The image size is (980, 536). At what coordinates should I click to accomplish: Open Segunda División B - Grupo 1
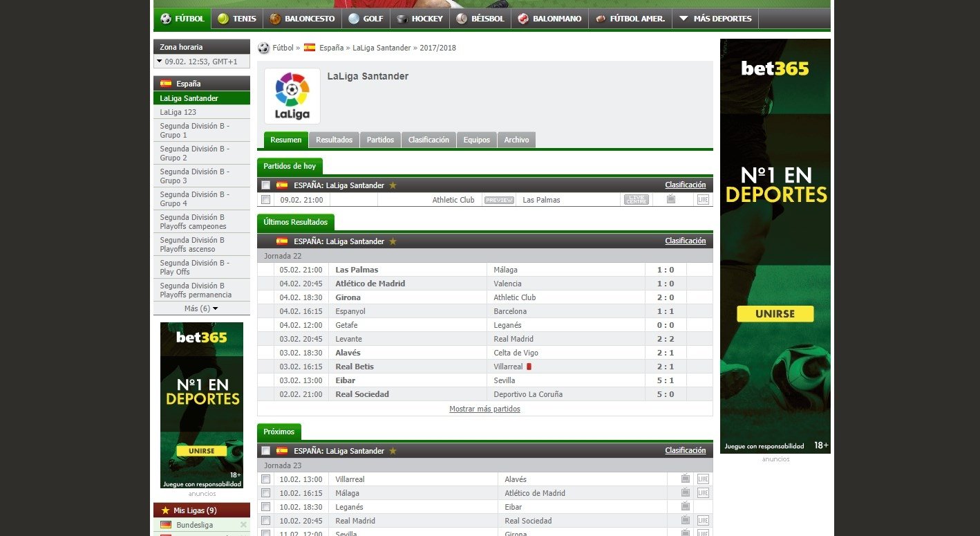point(201,130)
